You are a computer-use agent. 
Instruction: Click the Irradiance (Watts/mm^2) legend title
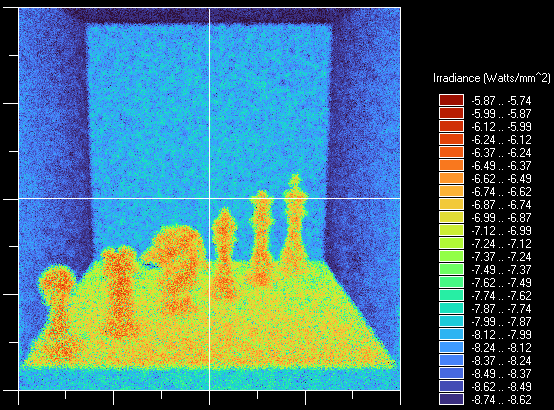[x=491, y=78]
